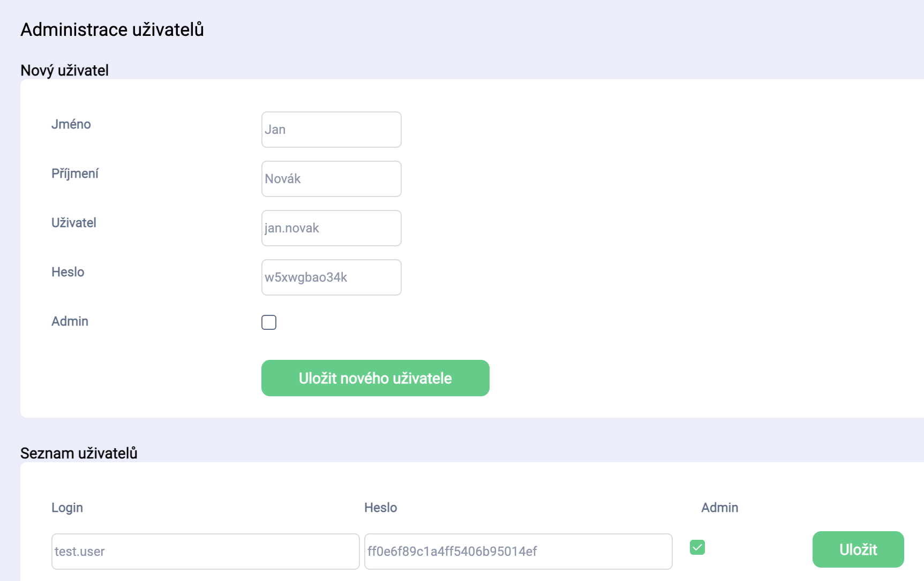Image resolution: width=924 pixels, height=581 pixels.
Task: Focus the Příjmení text field
Action: (331, 179)
